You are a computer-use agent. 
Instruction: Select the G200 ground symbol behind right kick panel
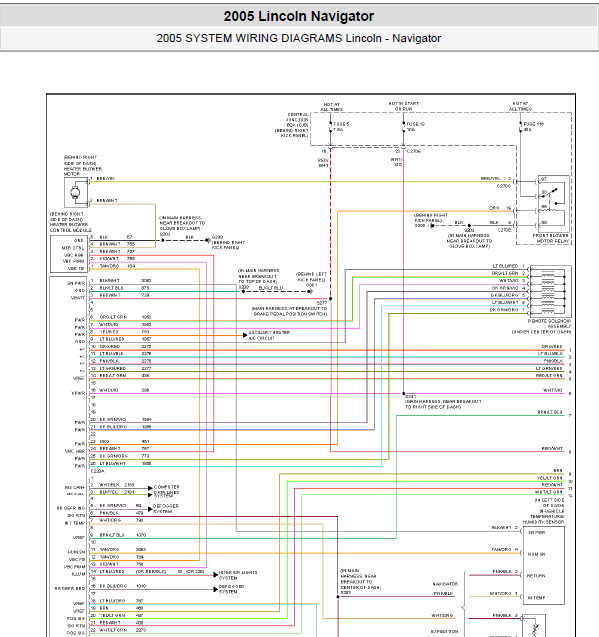point(208,240)
